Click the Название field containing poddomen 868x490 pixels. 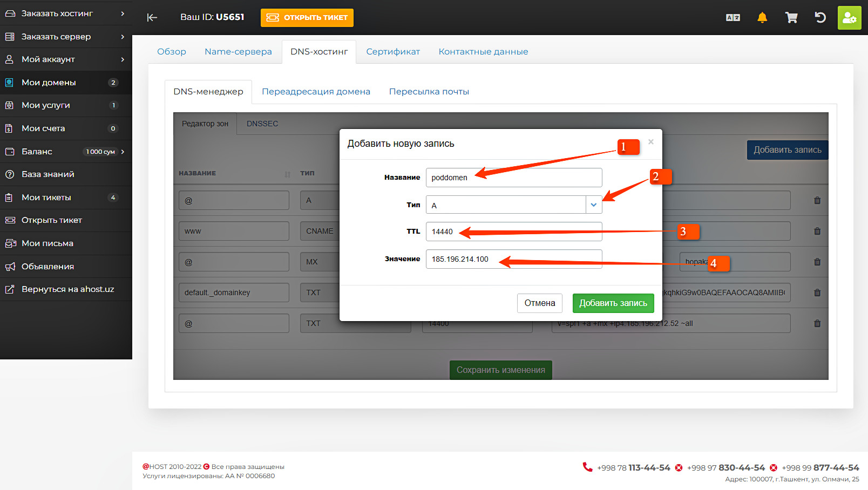click(514, 178)
